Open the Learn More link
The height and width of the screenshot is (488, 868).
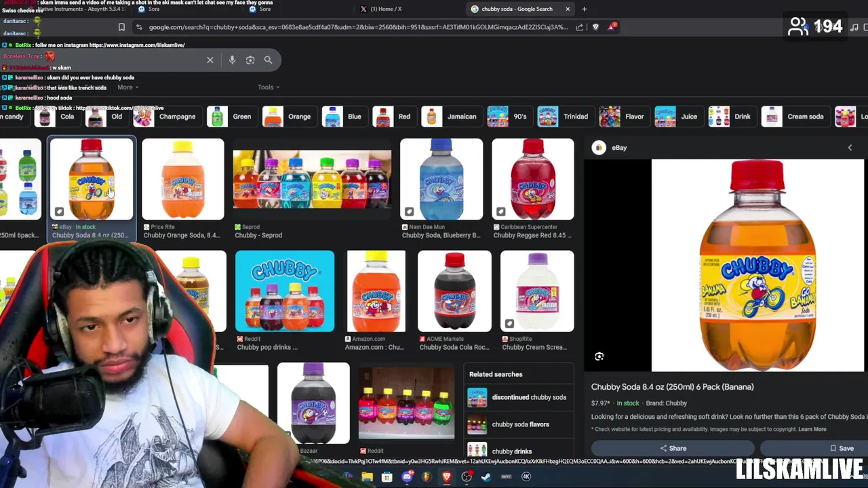812,429
